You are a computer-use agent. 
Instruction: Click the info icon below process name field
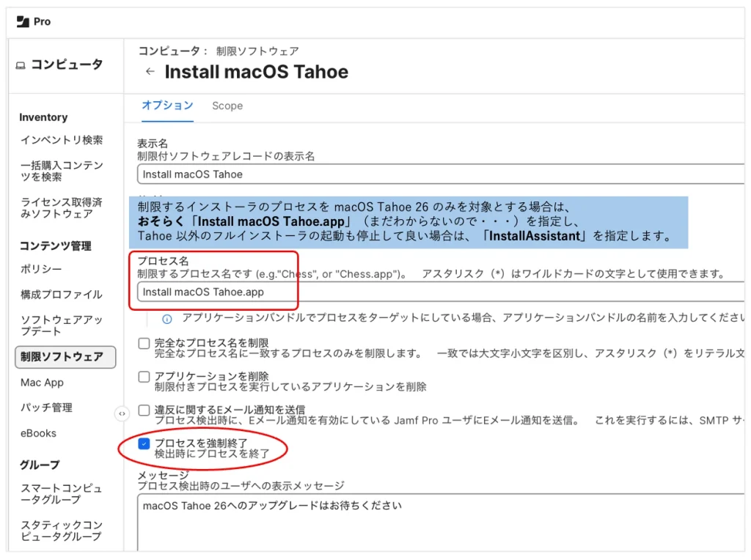tap(166, 319)
